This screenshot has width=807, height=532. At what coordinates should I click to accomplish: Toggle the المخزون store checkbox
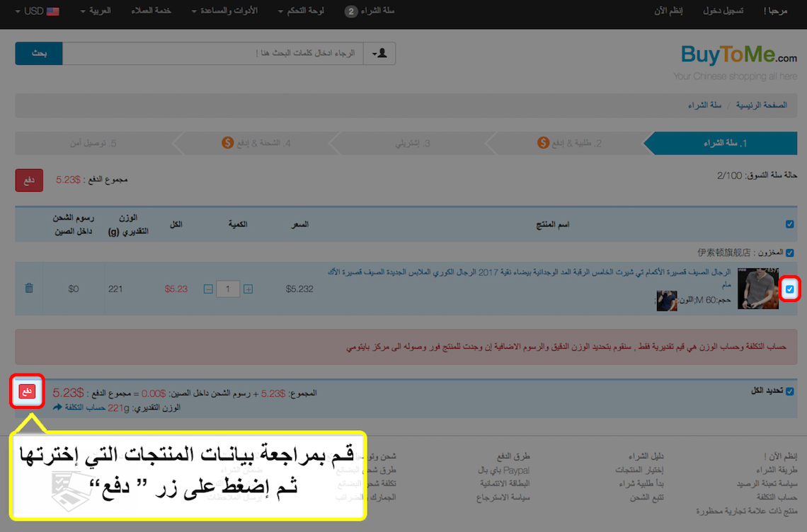(x=790, y=253)
